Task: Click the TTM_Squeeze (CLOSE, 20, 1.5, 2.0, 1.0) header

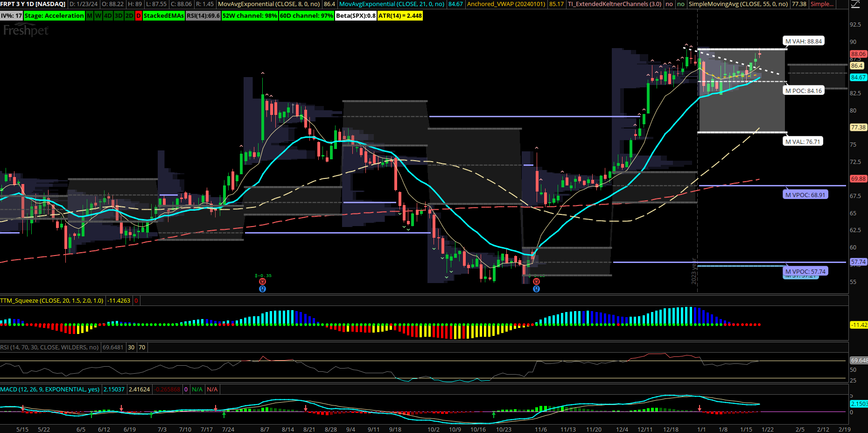Action: [x=52, y=300]
